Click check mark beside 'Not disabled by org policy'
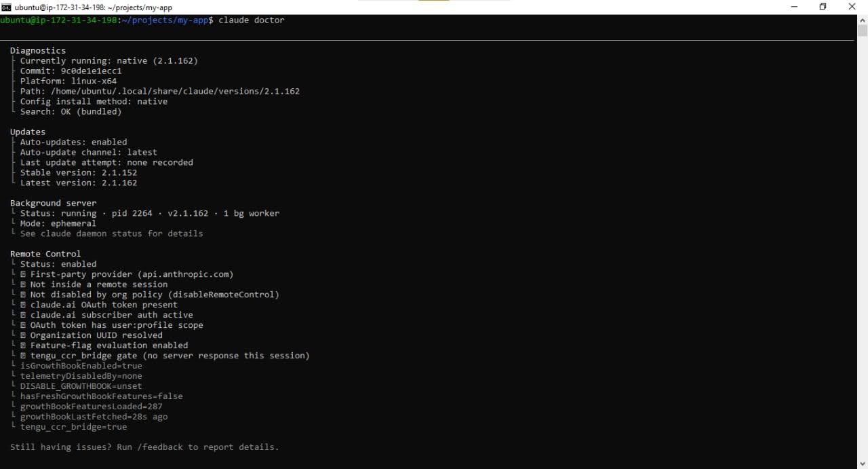The image size is (868, 469). 23,295
